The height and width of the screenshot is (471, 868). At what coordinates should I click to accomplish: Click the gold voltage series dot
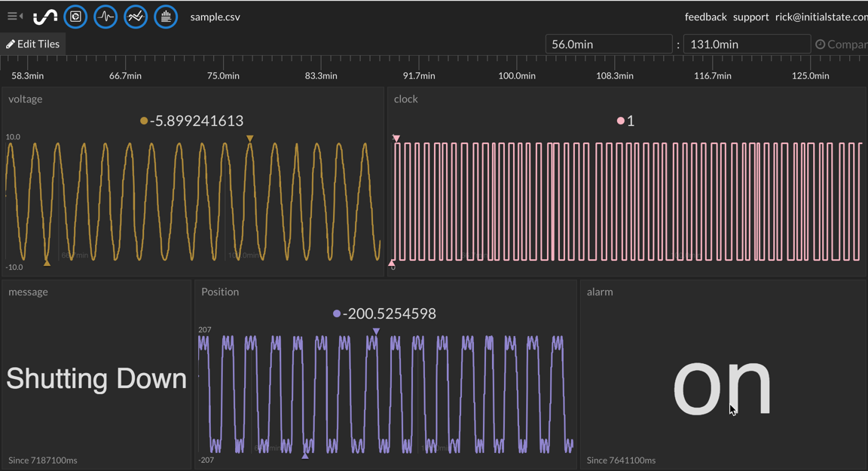pyautogui.click(x=144, y=121)
